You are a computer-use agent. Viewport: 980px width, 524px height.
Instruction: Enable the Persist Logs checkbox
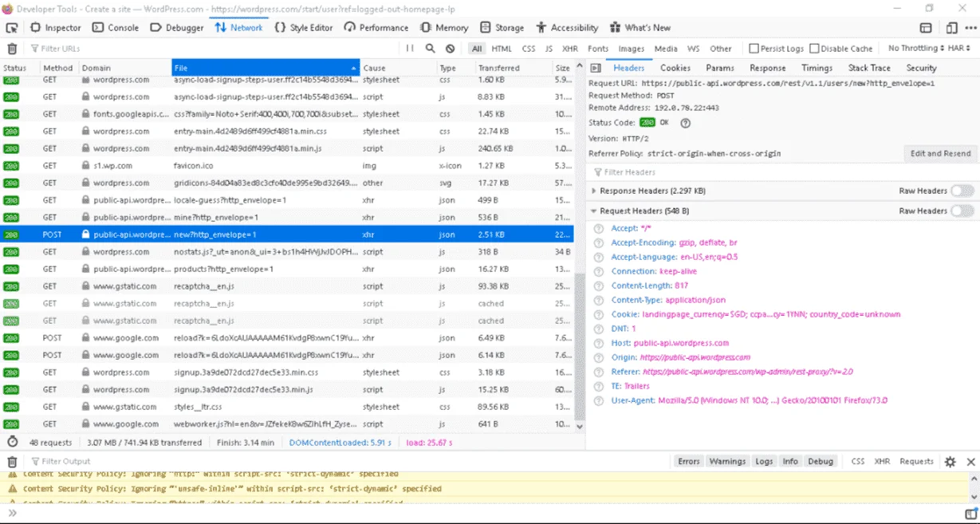754,49
